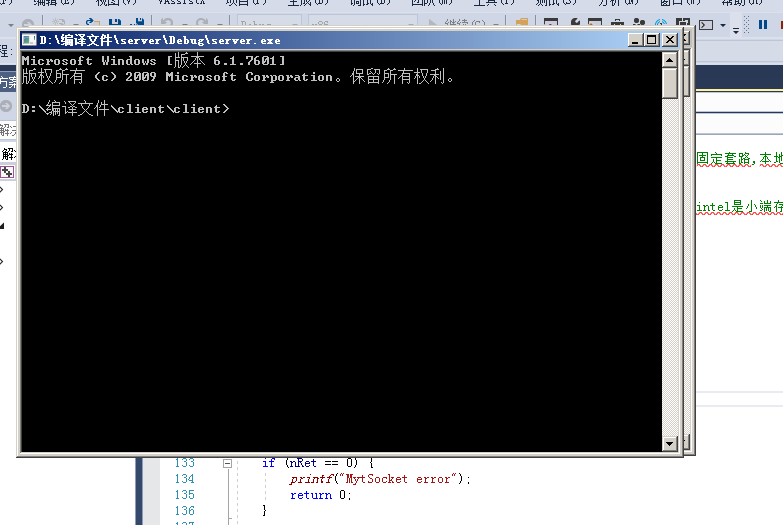Click the command window icon in the toolbar
The height and width of the screenshot is (525, 783).
coord(706,24)
